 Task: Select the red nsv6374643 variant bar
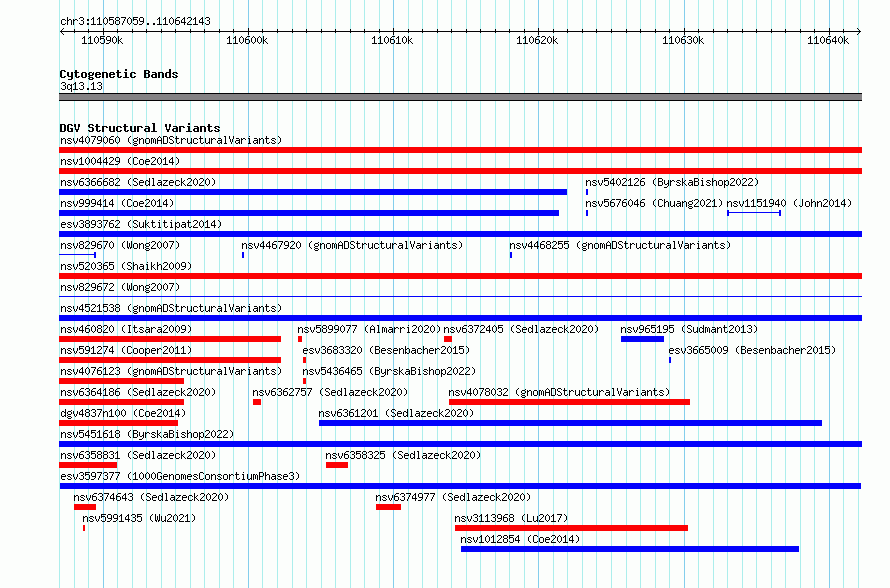[85, 507]
